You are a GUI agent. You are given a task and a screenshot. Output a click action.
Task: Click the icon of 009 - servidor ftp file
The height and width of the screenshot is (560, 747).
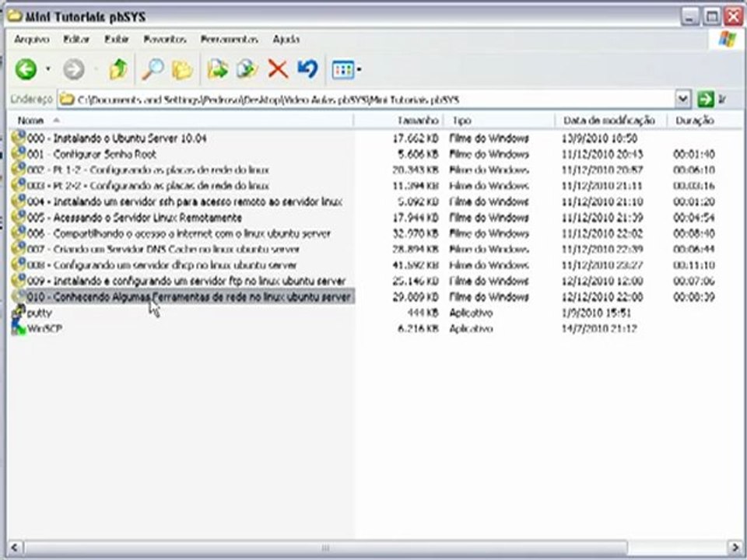pyautogui.click(x=18, y=281)
